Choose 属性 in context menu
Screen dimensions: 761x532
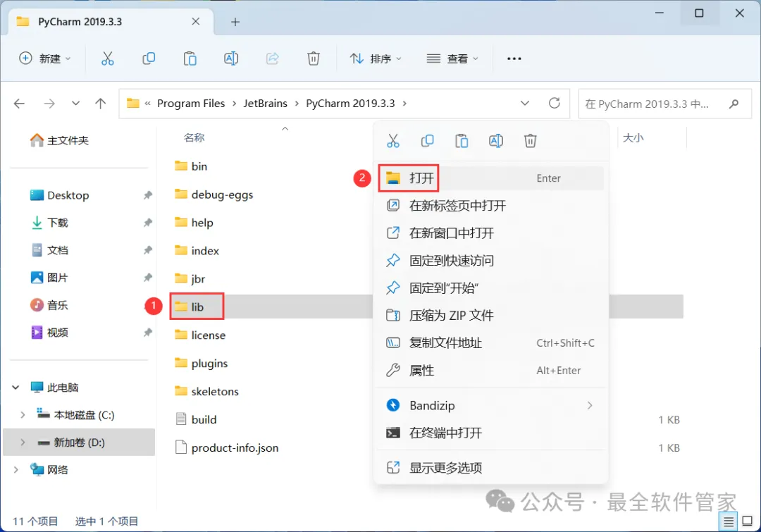(491, 371)
